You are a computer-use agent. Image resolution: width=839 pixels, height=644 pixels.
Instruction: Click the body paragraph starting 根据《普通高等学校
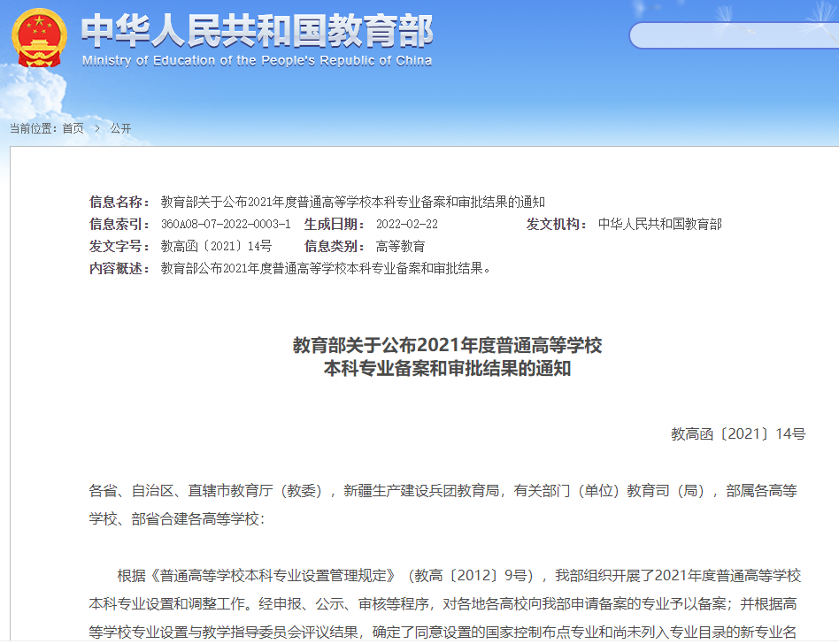[x=445, y=603]
